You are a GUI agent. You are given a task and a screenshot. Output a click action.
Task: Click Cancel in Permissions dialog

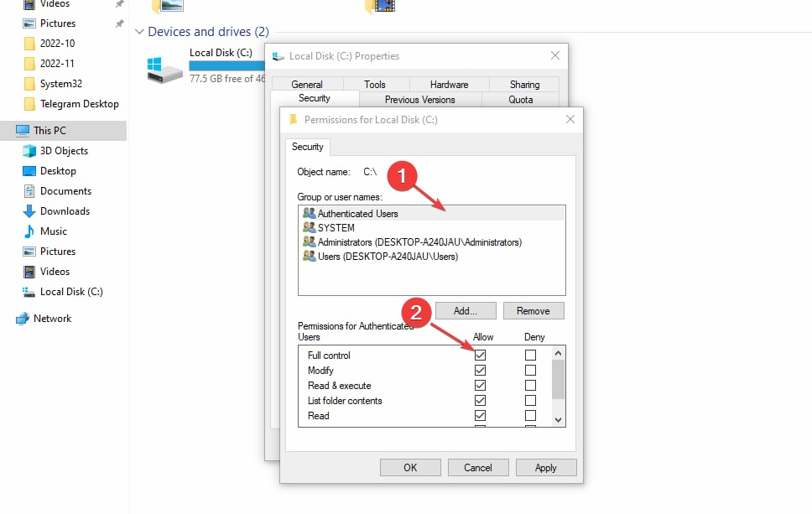478,467
